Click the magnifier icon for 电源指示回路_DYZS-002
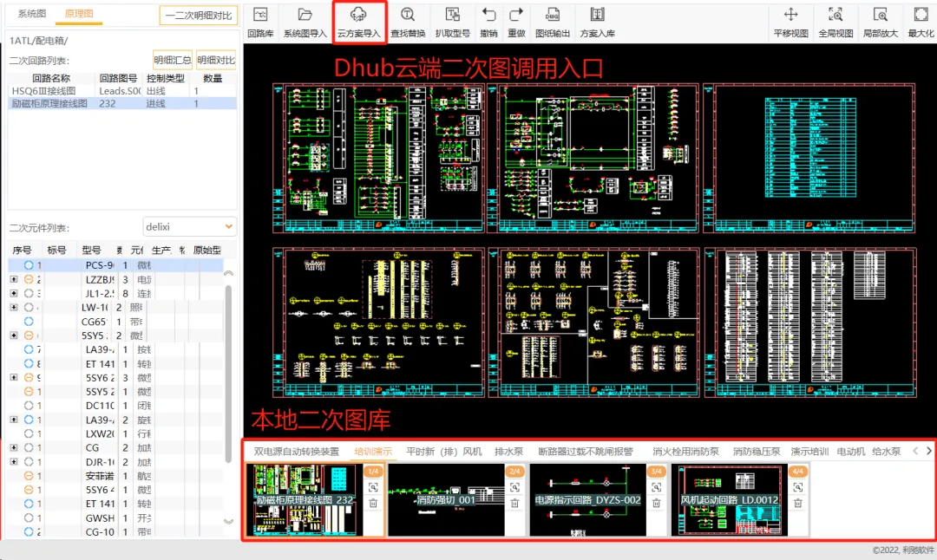 [x=656, y=488]
